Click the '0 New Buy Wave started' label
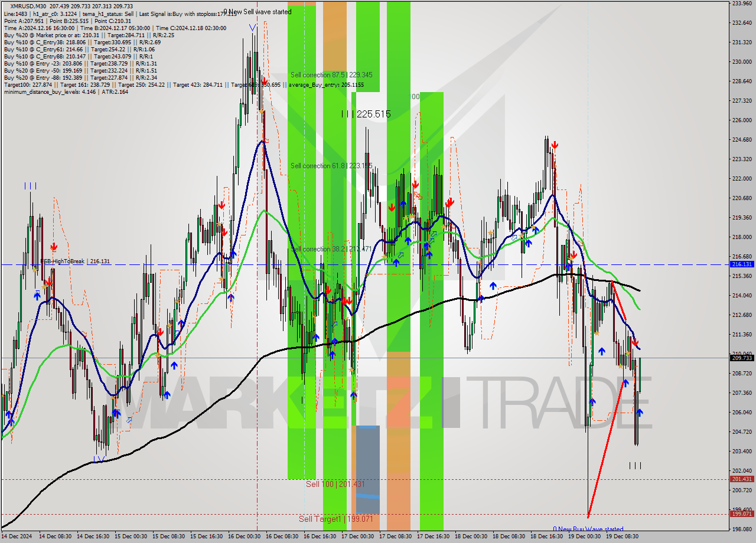The image size is (756, 543). point(588,529)
